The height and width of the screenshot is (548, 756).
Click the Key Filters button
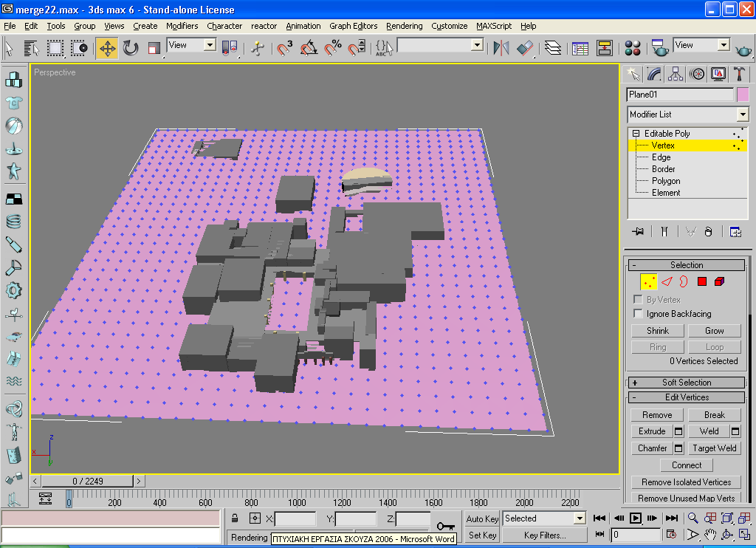coord(545,535)
